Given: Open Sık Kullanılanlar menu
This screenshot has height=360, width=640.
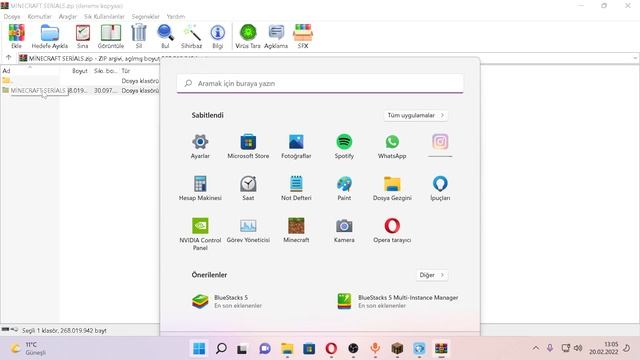Looking at the screenshot, I should (104, 16).
